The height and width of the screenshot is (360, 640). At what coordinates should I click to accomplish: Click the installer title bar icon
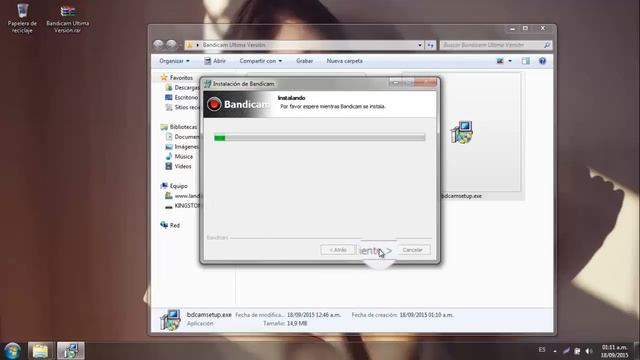[207, 84]
